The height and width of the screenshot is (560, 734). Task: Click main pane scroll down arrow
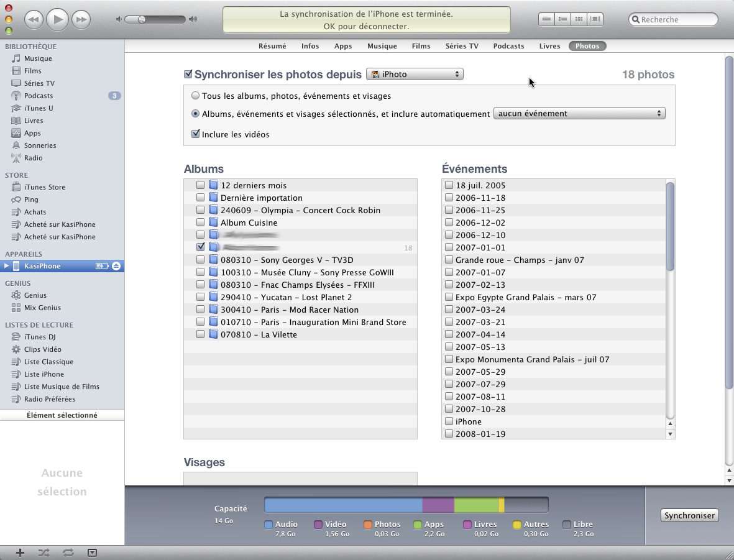click(x=729, y=480)
